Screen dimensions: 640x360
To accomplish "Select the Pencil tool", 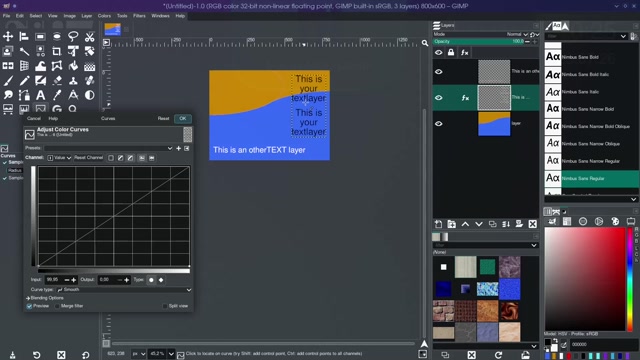I will 24,80.
